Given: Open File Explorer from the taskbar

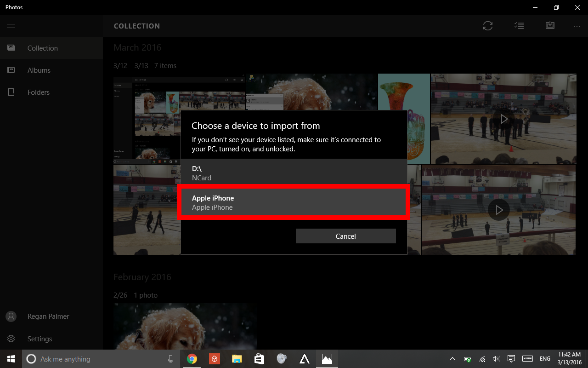Looking at the screenshot, I should tap(237, 359).
